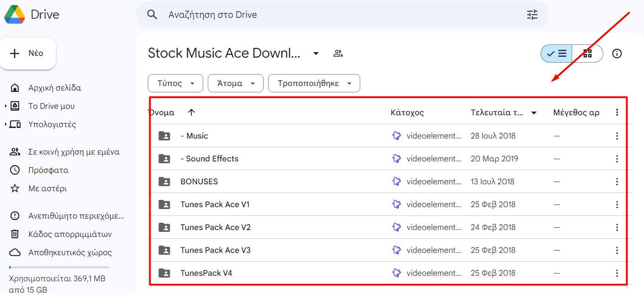Select the - Sound Effects folder name

point(210,159)
